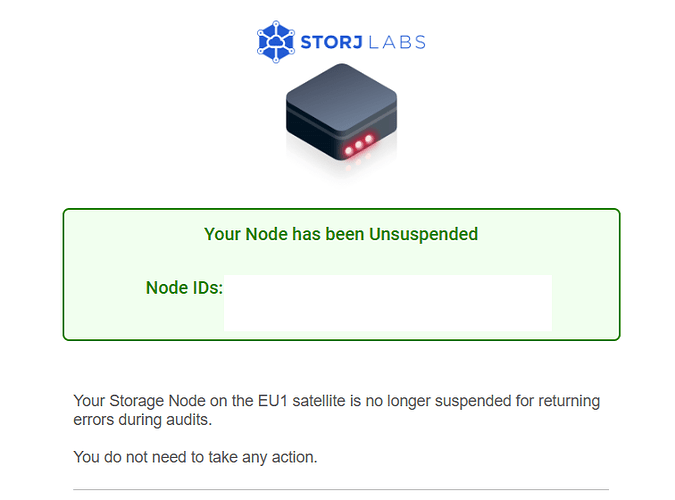675x500 pixels.
Task: Click the top face of the node box
Action: tap(341, 96)
